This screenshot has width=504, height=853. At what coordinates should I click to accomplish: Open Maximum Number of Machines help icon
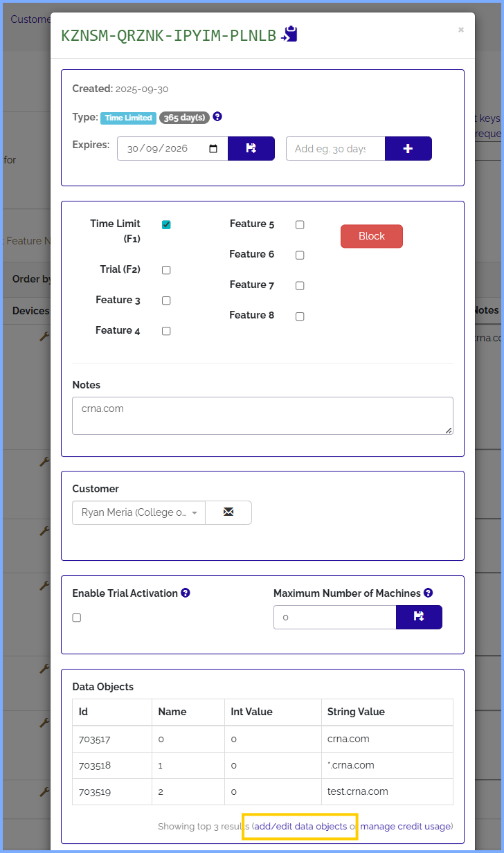(x=429, y=593)
